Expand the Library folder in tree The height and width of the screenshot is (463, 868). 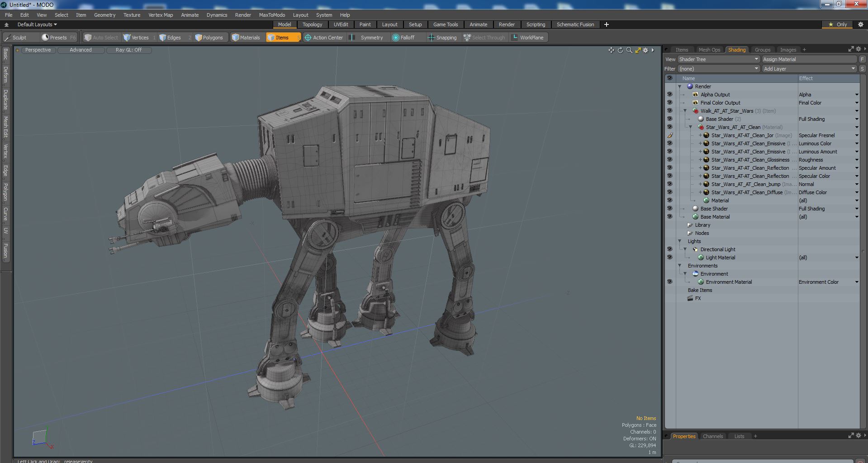coord(689,225)
